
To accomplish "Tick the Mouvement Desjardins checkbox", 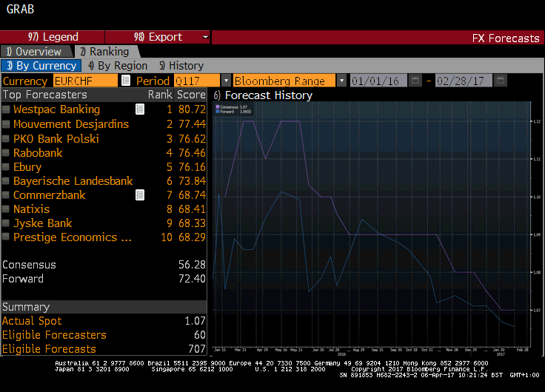I will pos(6,124).
